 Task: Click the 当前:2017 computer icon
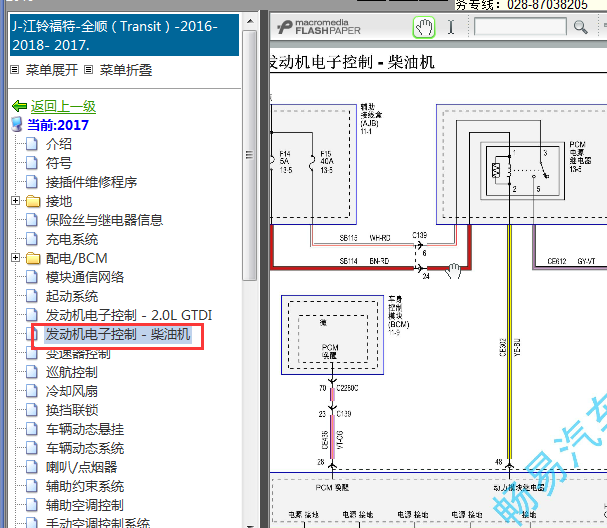coord(17,125)
